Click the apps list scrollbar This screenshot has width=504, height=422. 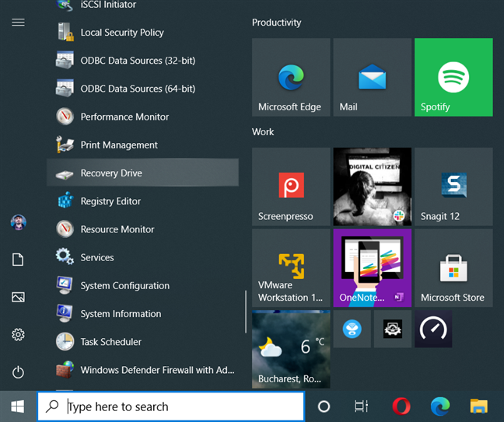(x=246, y=312)
